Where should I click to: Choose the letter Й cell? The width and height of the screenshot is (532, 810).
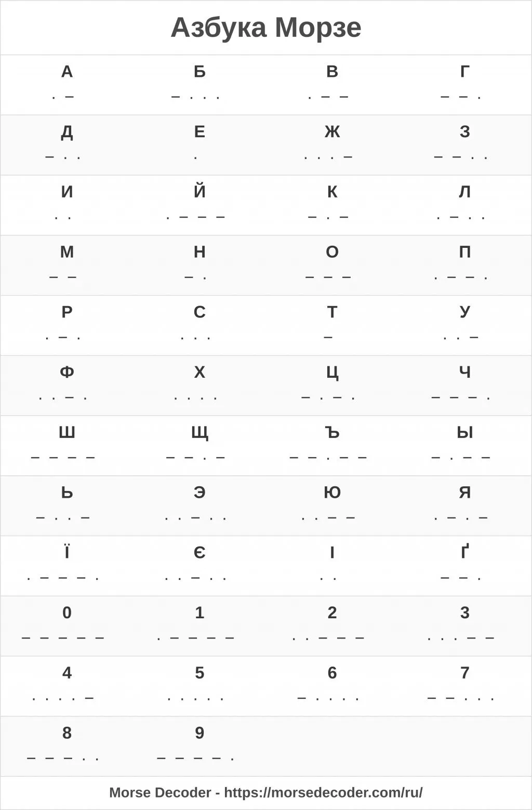199,205
